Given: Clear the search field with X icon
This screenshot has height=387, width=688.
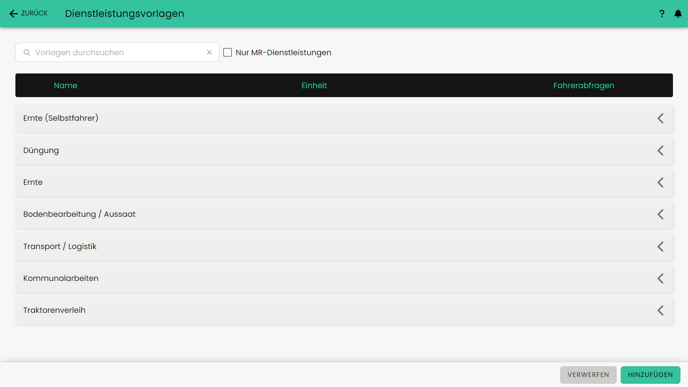Looking at the screenshot, I should pos(209,52).
